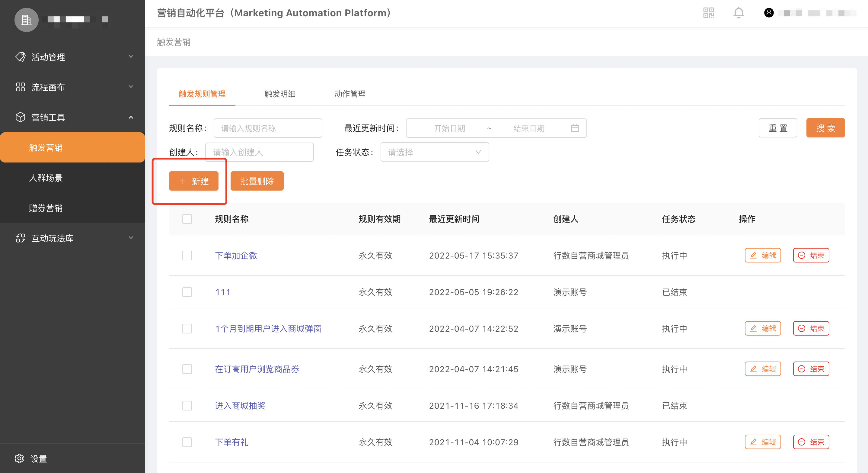Open settings gear icon in sidebar
The width and height of the screenshot is (868, 473).
(19, 458)
